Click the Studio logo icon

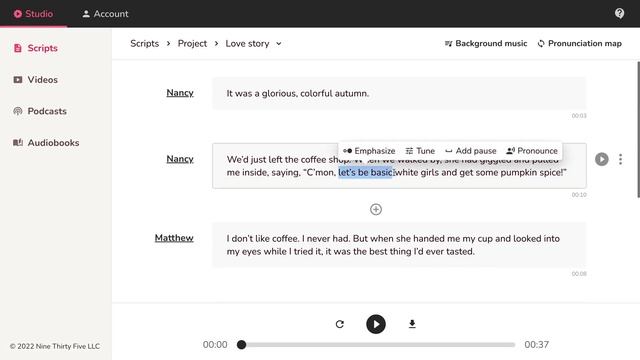point(18,14)
